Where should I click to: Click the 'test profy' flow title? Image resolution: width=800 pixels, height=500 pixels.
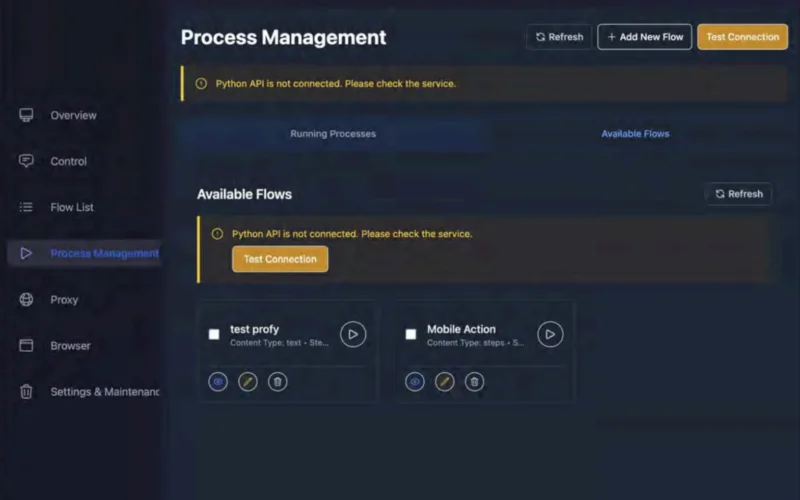click(255, 329)
